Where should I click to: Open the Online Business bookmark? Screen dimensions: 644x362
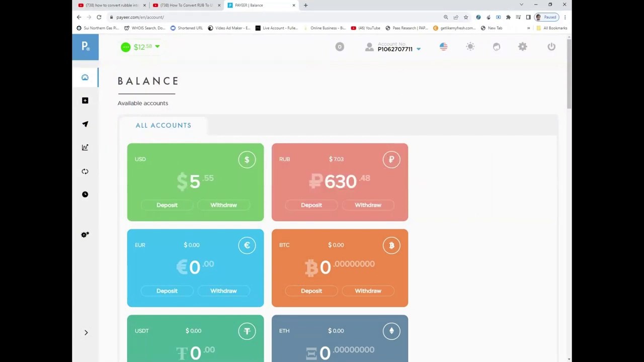coord(325,28)
